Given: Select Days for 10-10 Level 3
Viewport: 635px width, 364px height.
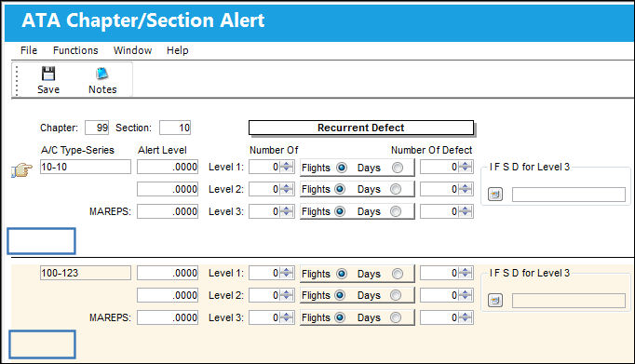Looking at the screenshot, I should [x=396, y=211].
